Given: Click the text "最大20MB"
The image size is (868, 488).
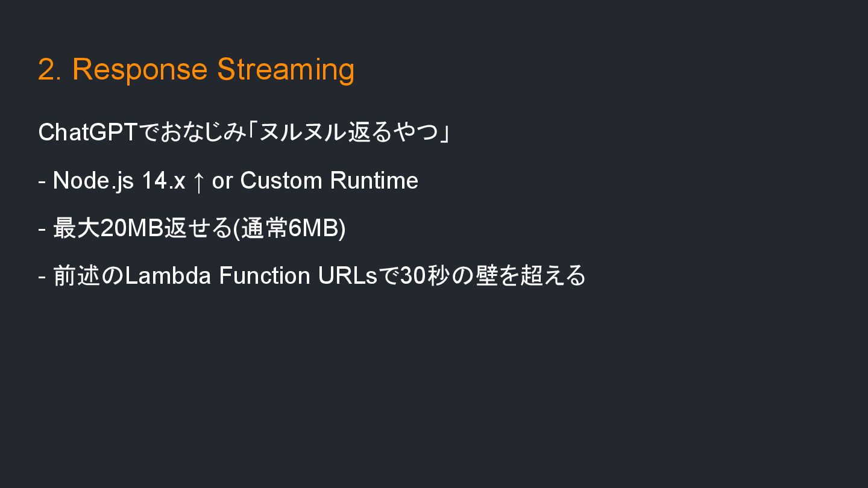Looking at the screenshot, I should [108, 228].
